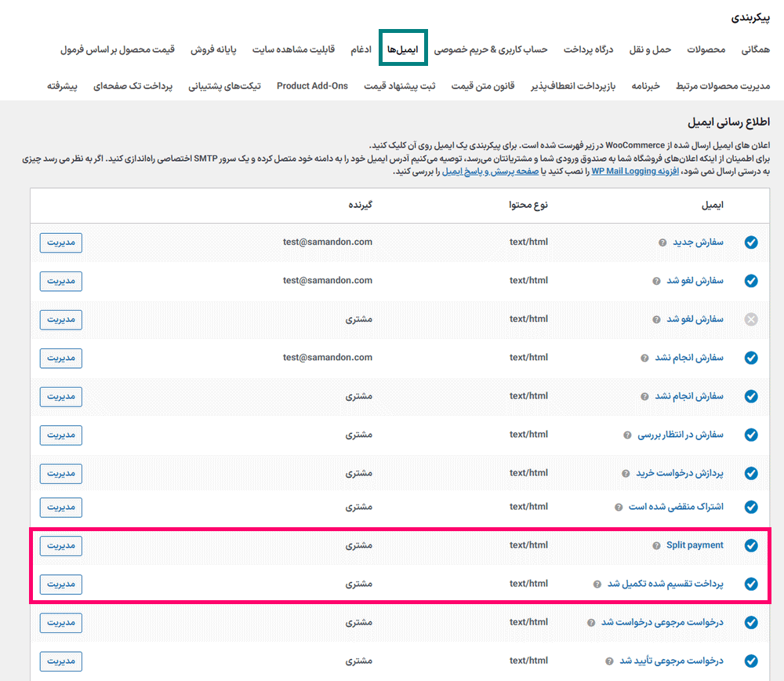The width and height of the screenshot is (784, 681).
Task: Click help icon beside پردازش درخواست خرید
Action: pyautogui.click(x=625, y=474)
